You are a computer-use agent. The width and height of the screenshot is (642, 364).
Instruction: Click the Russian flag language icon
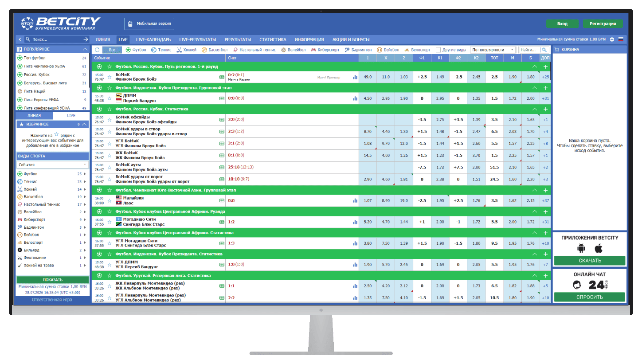point(621,39)
